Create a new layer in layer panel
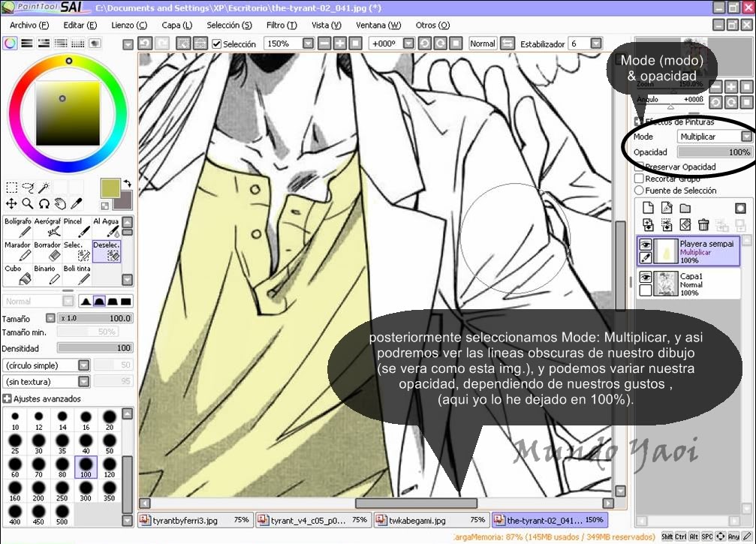 (x=649, y=208)
